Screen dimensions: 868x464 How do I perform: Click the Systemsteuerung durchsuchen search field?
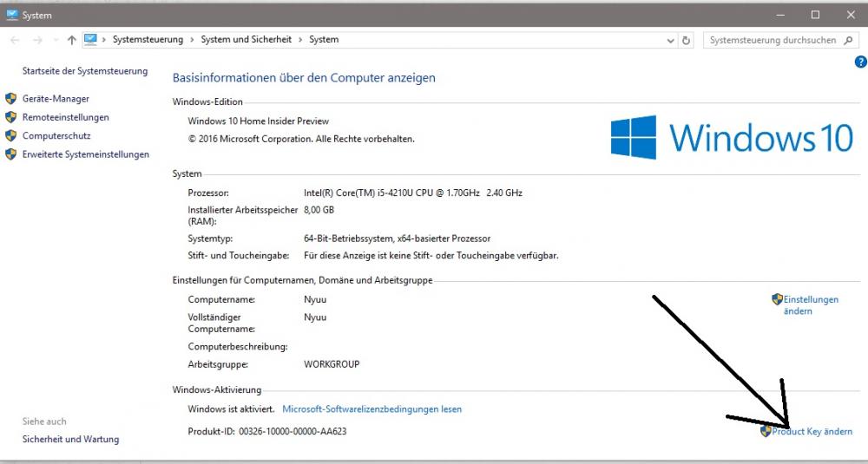coord(773,40)
